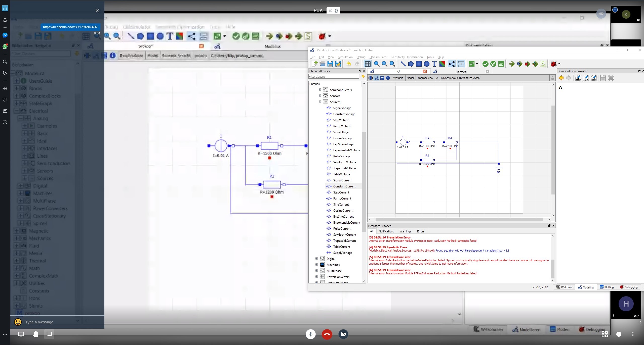Open Debug menu in OMEdit
The image size is (644, 345).
tap(361, 57)
